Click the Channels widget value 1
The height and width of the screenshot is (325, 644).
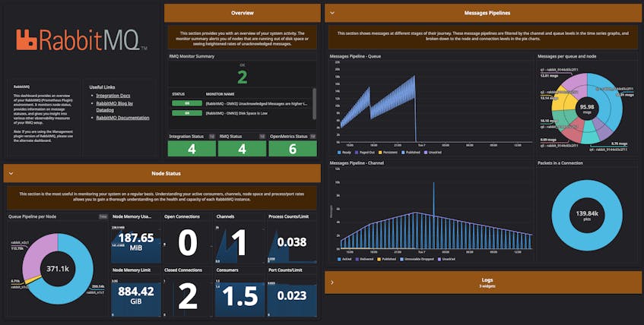[239, 242]
